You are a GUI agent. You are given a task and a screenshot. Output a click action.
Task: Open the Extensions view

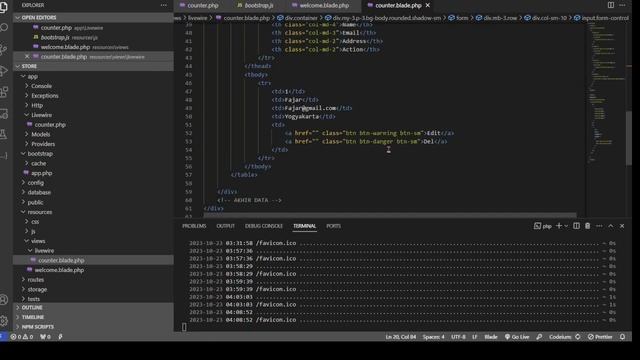click(x=4, y=92)
